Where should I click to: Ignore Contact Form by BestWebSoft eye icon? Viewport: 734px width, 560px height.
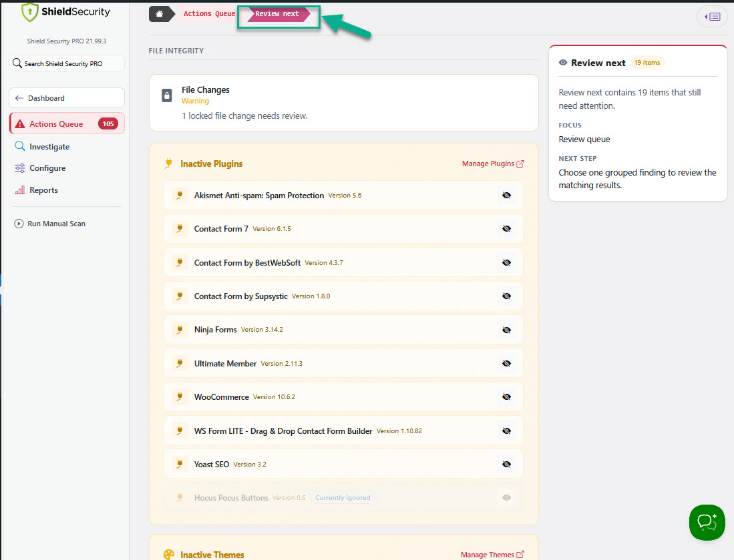[506, 262]
